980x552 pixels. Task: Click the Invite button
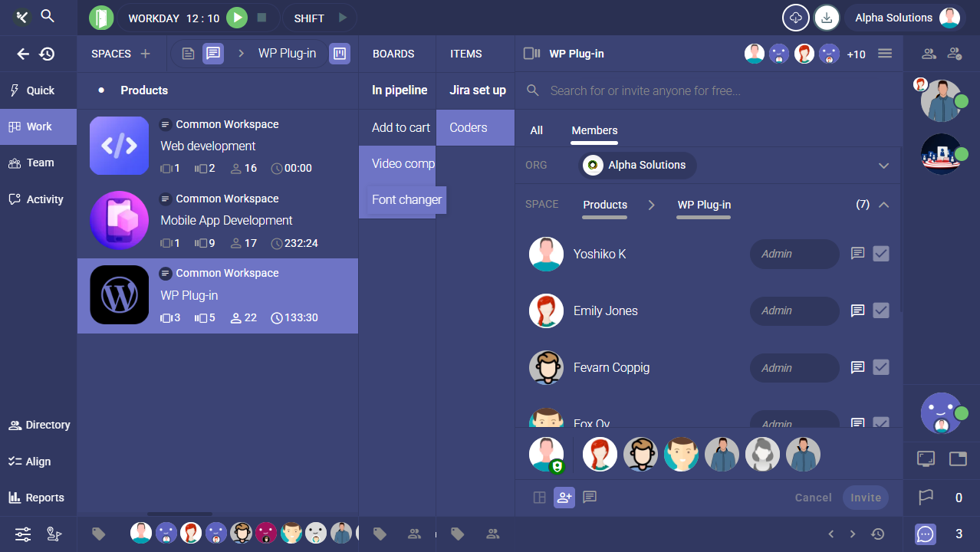click(866, 498)
